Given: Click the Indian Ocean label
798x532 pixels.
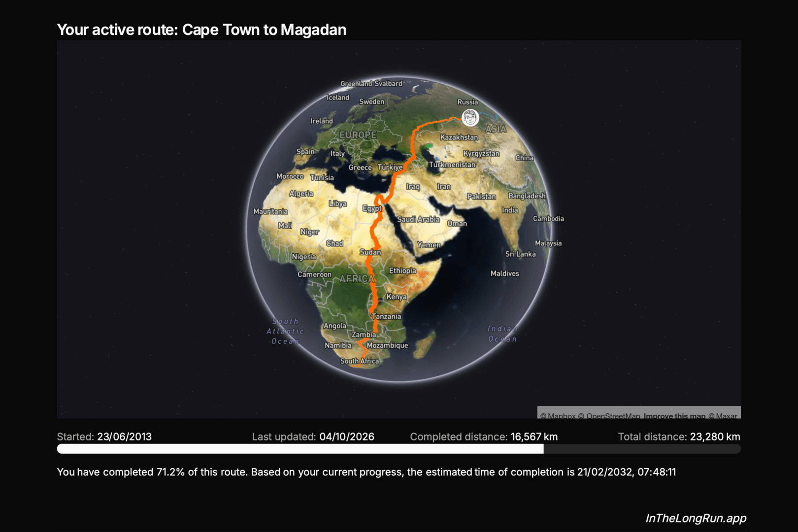Looking at the screenshot, I should (502, 333).
